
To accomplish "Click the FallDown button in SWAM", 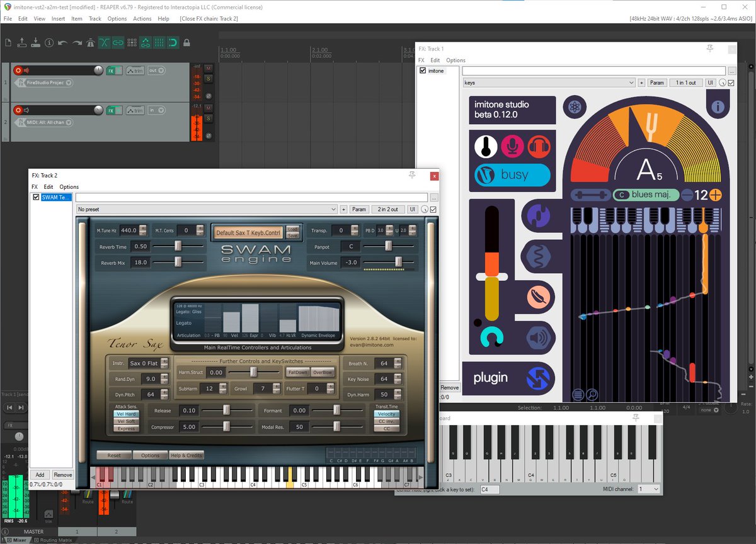I will tap(297, 372).
